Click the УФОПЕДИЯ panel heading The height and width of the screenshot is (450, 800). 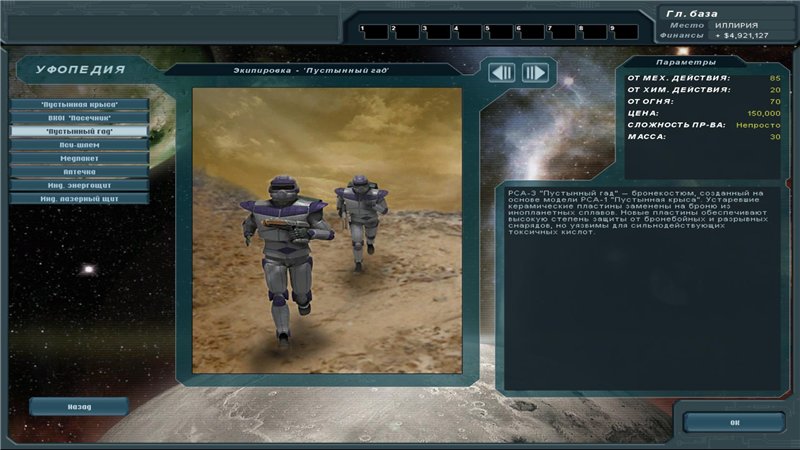pos(80,69)
